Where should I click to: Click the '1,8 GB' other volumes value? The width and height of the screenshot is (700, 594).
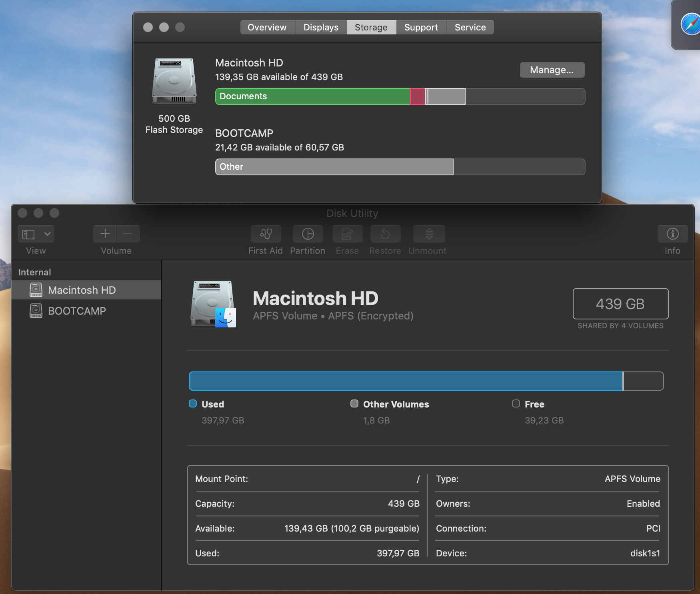coord(376,420)
